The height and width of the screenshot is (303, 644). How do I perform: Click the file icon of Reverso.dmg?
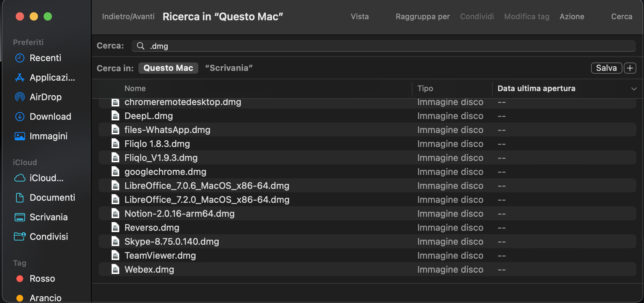pyautogui.click(x=115, y=228)
